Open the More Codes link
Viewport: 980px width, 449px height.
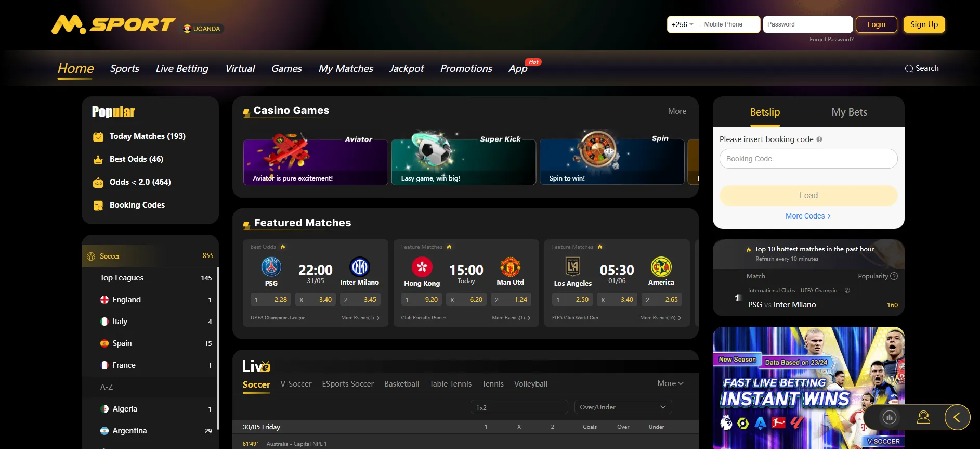pyautogui.click(x=808, y=216)
